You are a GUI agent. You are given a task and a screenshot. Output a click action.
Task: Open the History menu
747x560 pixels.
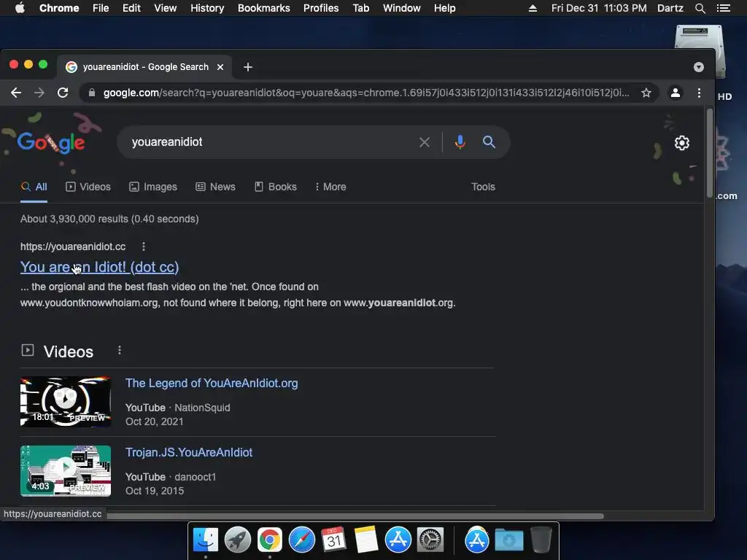[x=207, y=8]
